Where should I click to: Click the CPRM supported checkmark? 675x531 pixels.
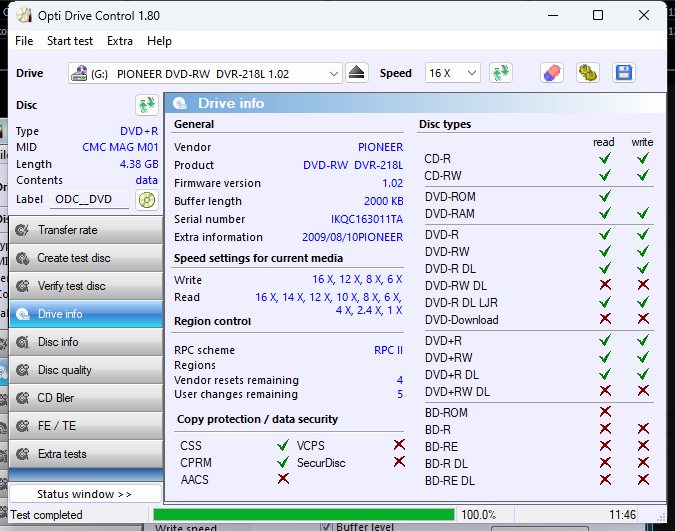[283, 462]
